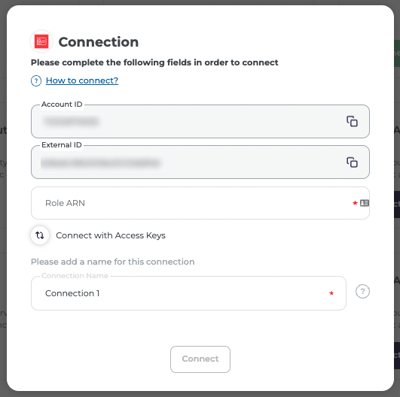Switch to Connect with Access Keys text

point(110,235)
